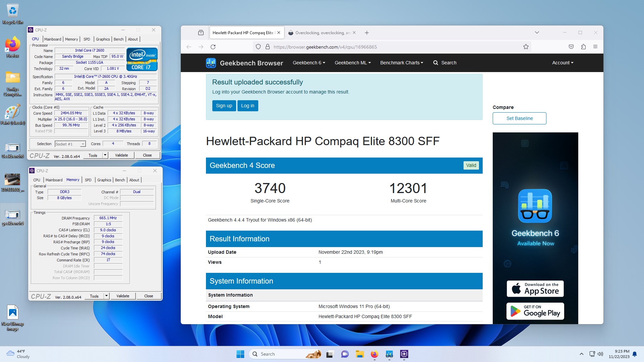Open Graphics tab in top CPU-Z window

[x=103, y=39]
